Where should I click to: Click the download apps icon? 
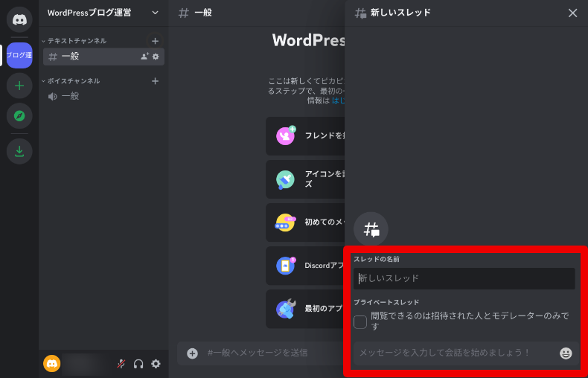coord(19,151)
